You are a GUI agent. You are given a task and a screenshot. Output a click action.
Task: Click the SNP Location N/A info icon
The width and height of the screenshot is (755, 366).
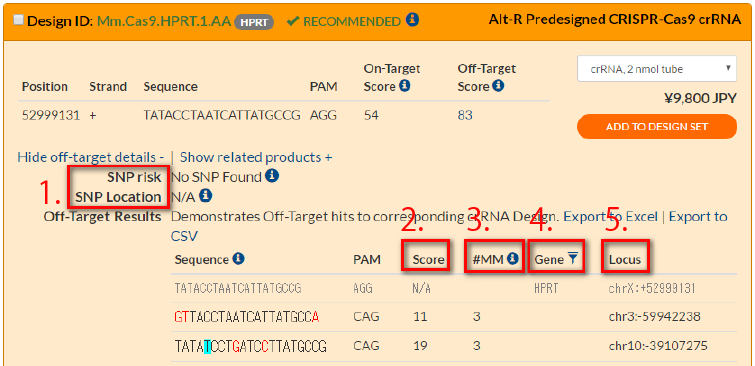coord(206,196)
